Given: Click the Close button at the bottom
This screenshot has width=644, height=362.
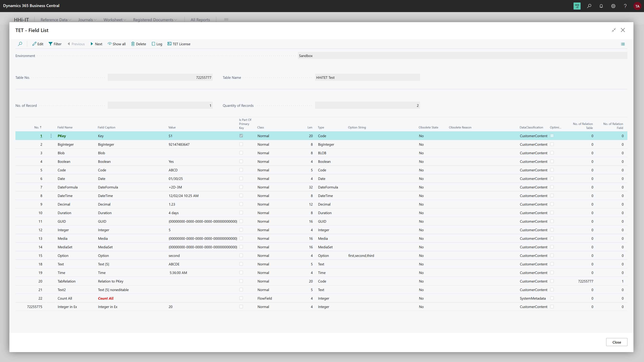Looking at the screenshot, I should click(x=616, y=342).
